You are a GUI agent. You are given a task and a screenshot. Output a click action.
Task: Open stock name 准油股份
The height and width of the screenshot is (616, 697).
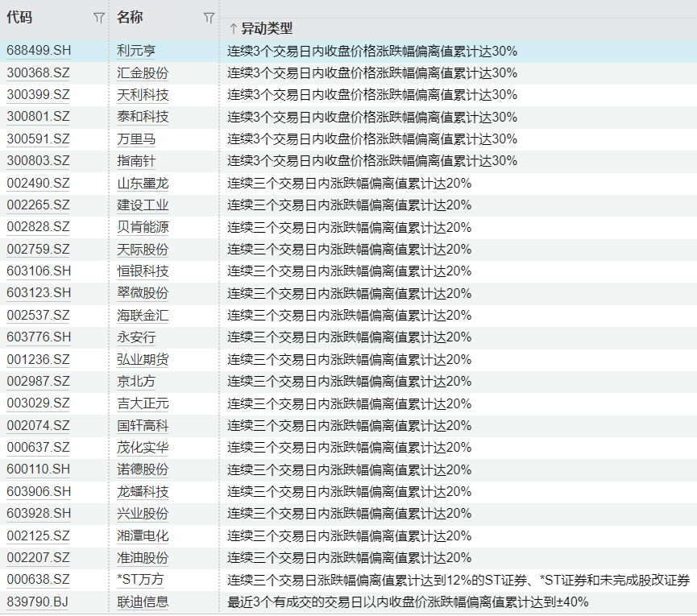pyautogui.click(x=143, y=557)
